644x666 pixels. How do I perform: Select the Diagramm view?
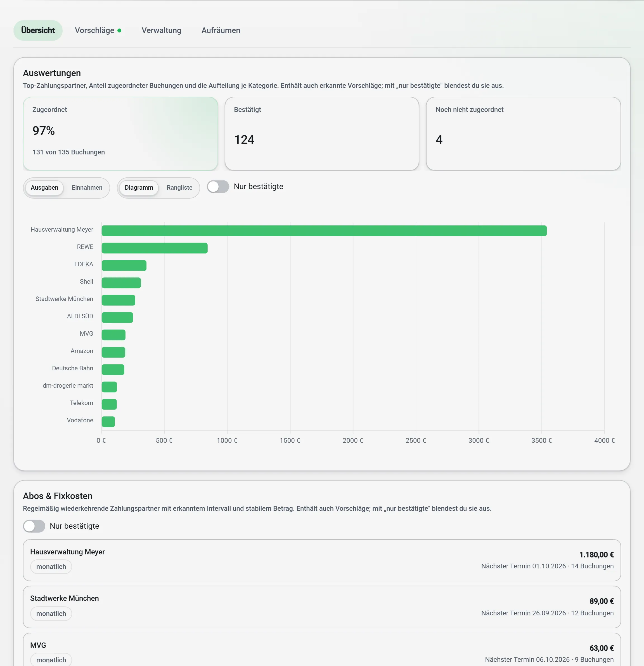[139, 188]
